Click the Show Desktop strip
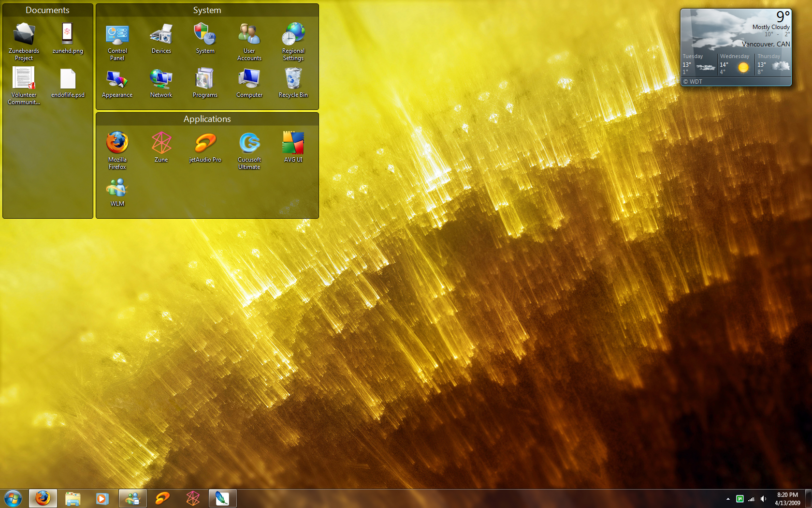The height and width of the screenshot is (508, 812). click(x=809, y=499)
